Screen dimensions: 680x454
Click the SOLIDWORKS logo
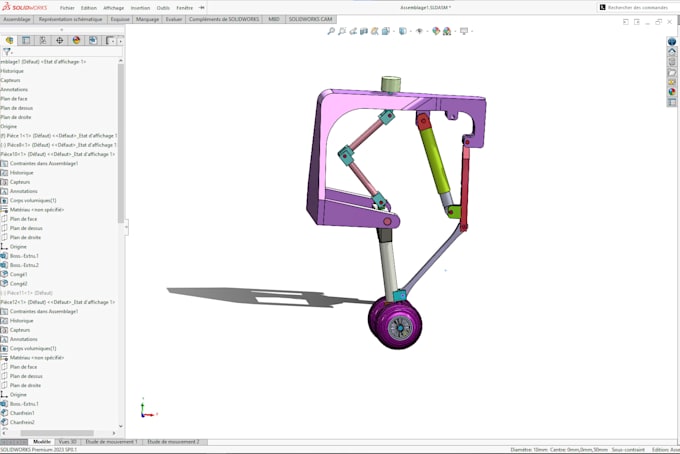click(x=24, y=7)
